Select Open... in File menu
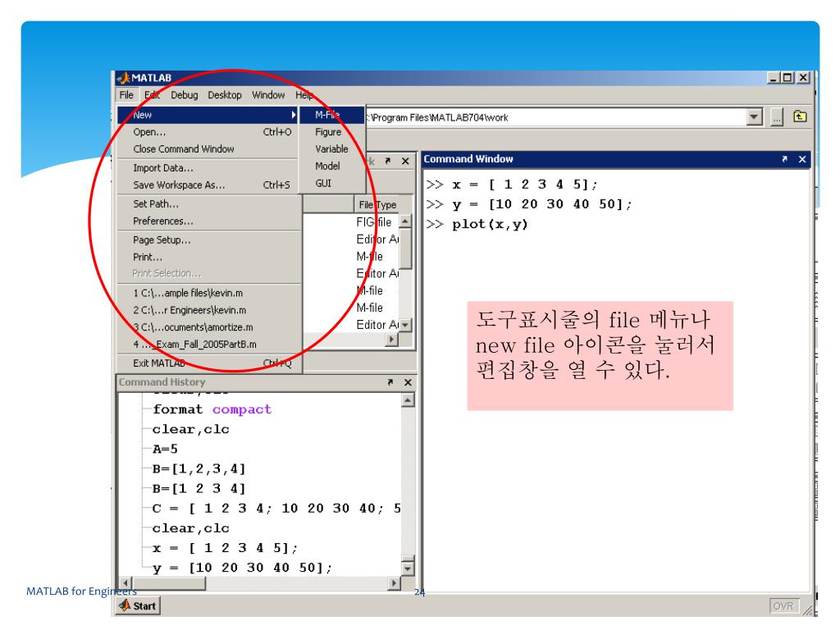 click(x=208, y=132)
